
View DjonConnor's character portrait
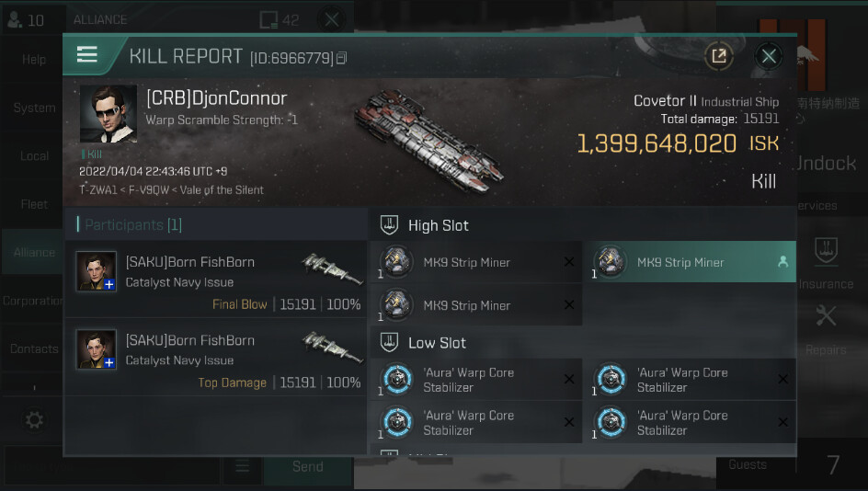(x=108, y=113)
